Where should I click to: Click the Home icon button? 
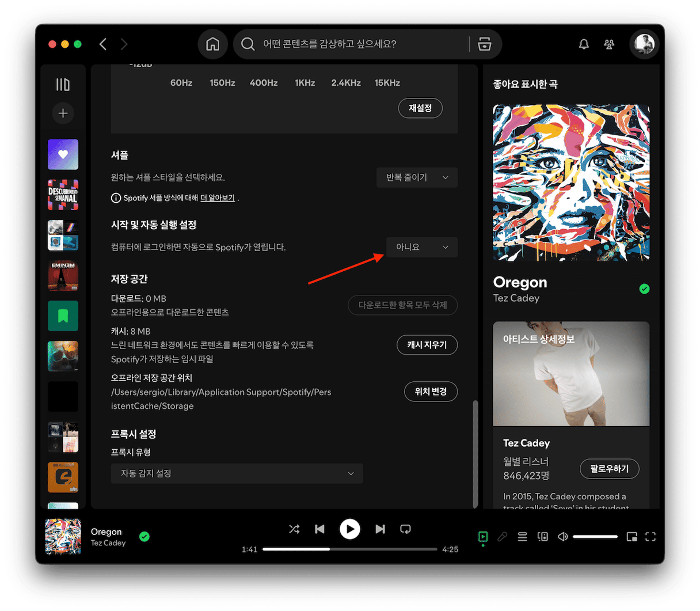(x=213, y=44)
